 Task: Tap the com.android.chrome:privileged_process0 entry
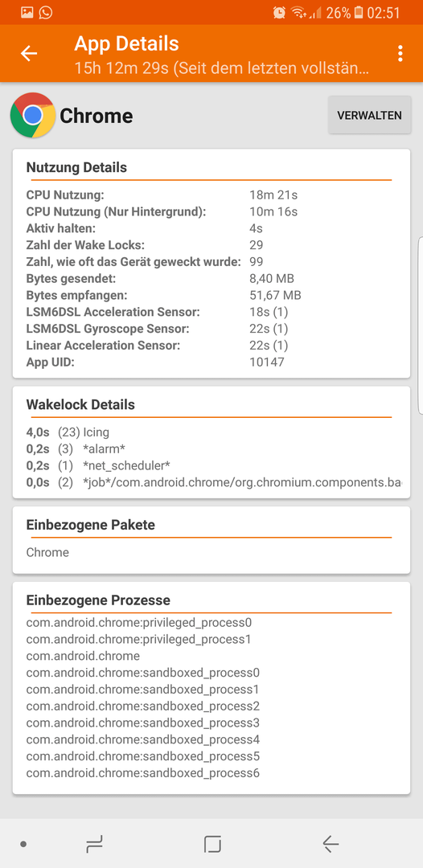tap(139, 623)
